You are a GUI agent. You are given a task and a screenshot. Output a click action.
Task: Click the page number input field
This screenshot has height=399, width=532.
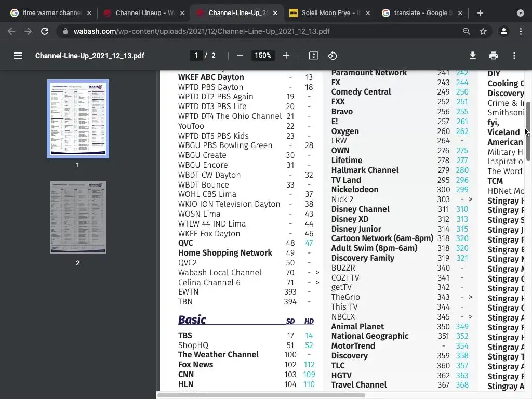pyautogui.click(x=196, y=55)
